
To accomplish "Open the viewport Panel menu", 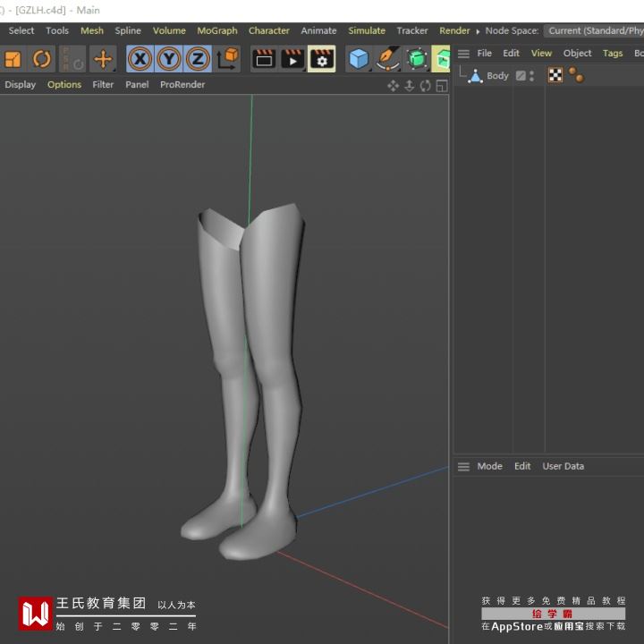I will point(137,85).
